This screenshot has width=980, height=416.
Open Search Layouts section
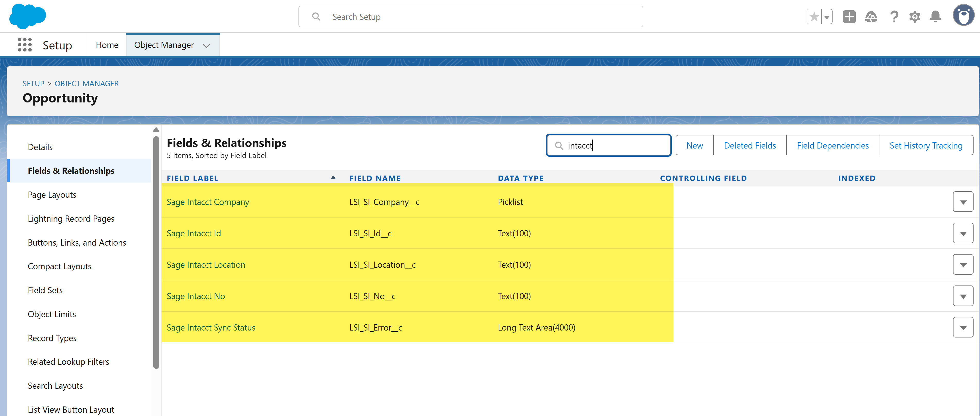(x=55, y=386)
